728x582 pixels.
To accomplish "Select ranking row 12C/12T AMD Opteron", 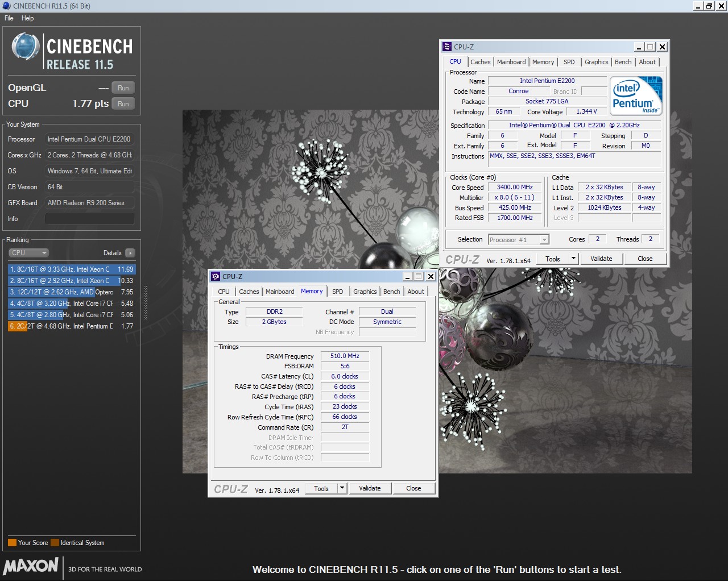I will pyautogui.click(x=72, y=292).
